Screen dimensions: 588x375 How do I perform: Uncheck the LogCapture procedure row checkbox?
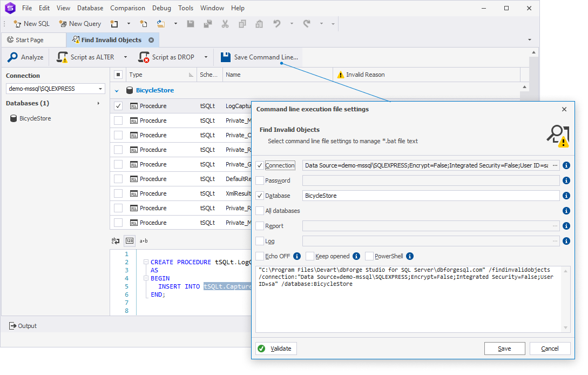(118, 106)
